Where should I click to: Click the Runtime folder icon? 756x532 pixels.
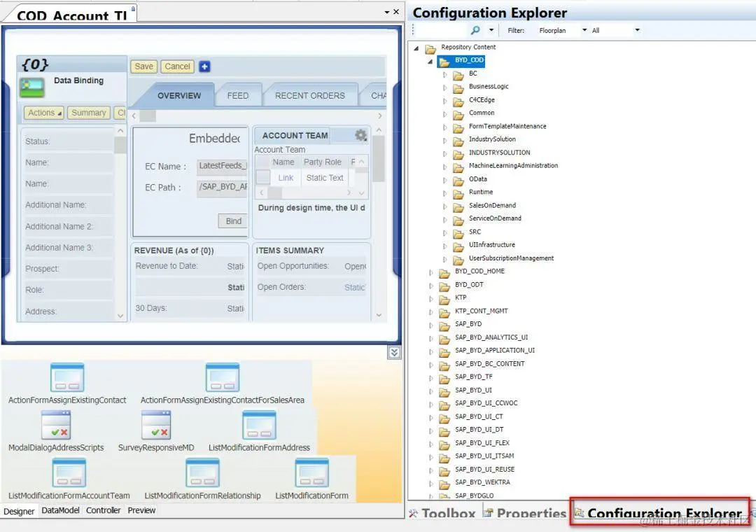(x=458, y=193)
